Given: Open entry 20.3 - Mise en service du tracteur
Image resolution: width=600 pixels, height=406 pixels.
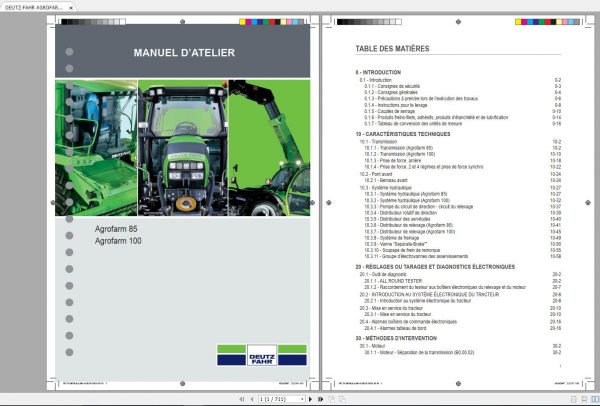Looking at the screenshot, I should coord(391,308).
